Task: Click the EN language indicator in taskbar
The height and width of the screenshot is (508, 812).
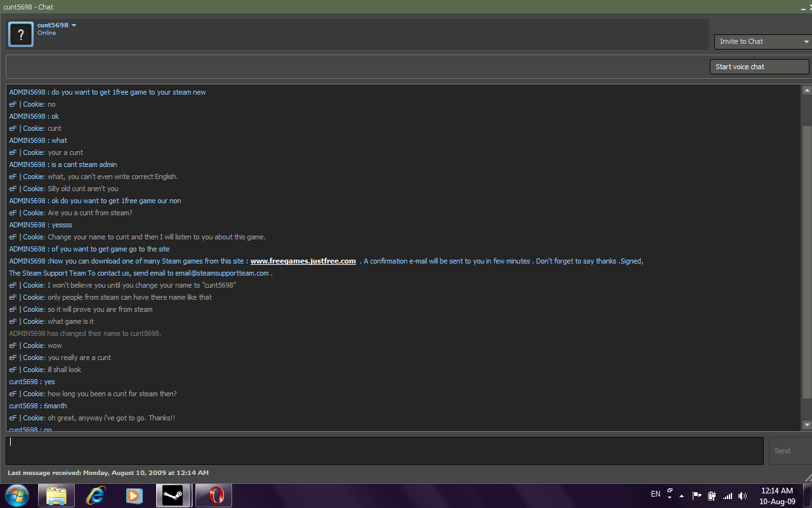Action: [655, 494]
